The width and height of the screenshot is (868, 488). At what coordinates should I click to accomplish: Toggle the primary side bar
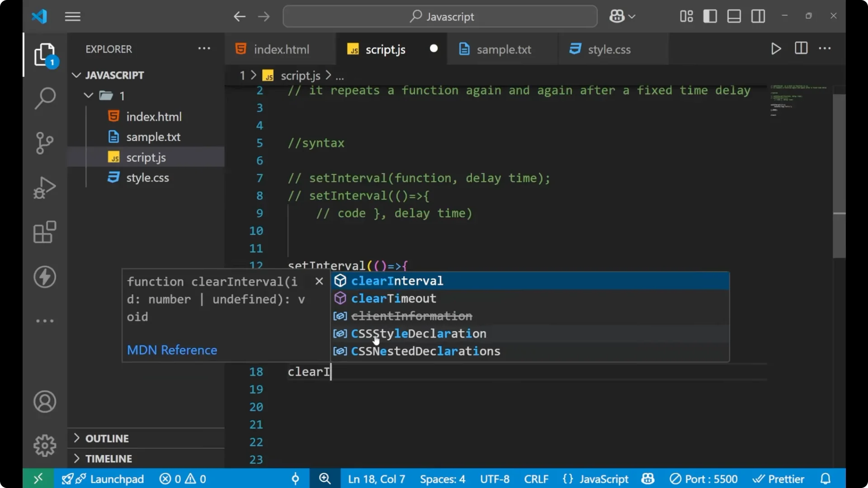pos(710,16)
